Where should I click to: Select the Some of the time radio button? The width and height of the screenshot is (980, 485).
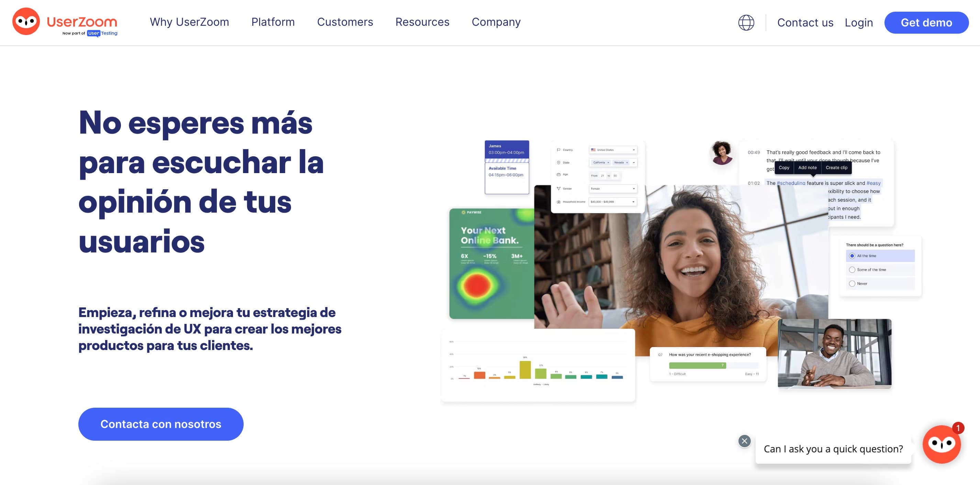853,270
